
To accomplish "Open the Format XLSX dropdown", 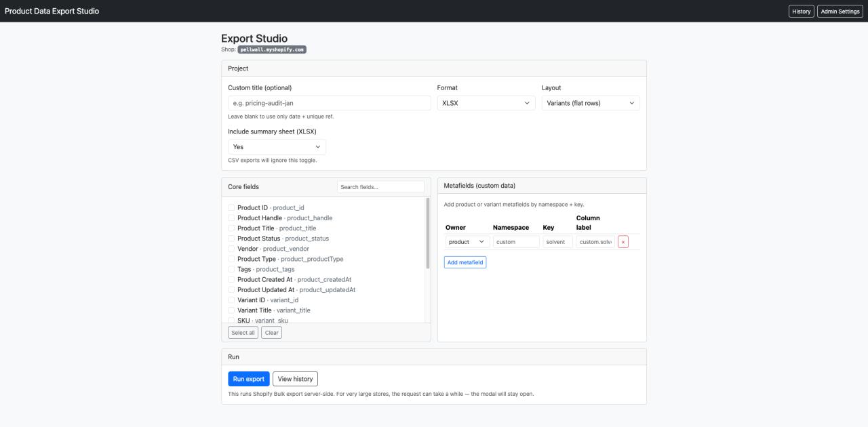I will point(486,103).
